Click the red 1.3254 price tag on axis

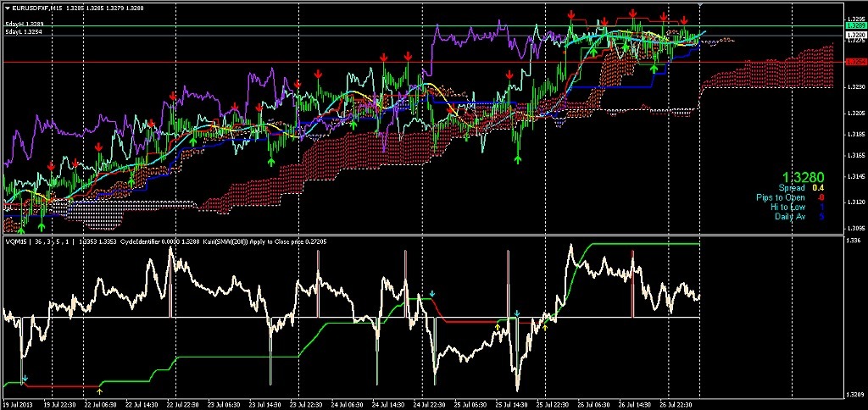pos(855,62)
